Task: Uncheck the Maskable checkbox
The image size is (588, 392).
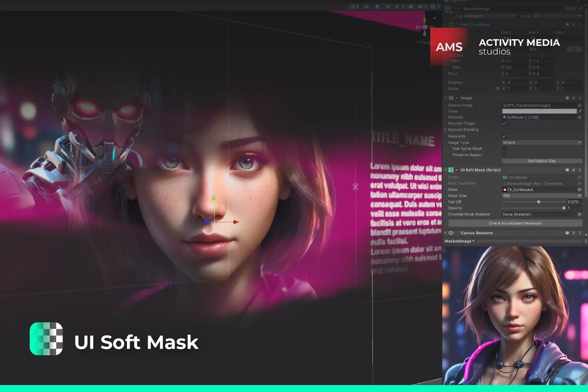Action: click(504, 136)
